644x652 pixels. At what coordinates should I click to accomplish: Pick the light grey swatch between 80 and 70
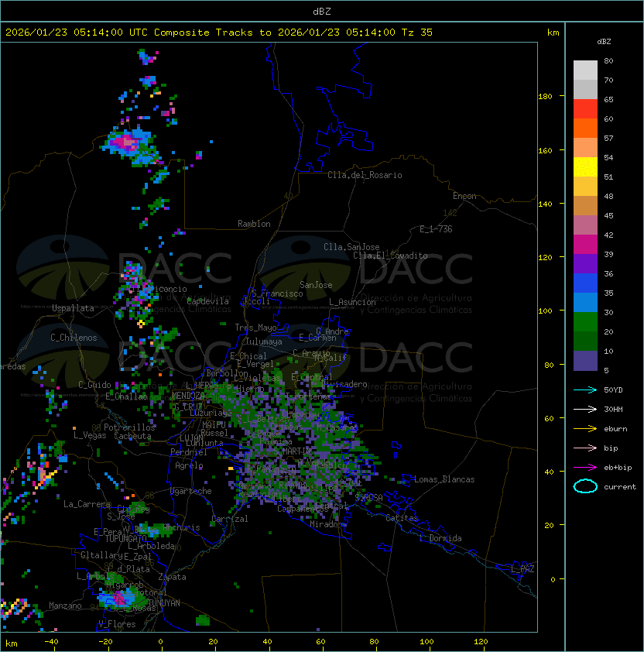pyautogui.click(x=585, y=70)
